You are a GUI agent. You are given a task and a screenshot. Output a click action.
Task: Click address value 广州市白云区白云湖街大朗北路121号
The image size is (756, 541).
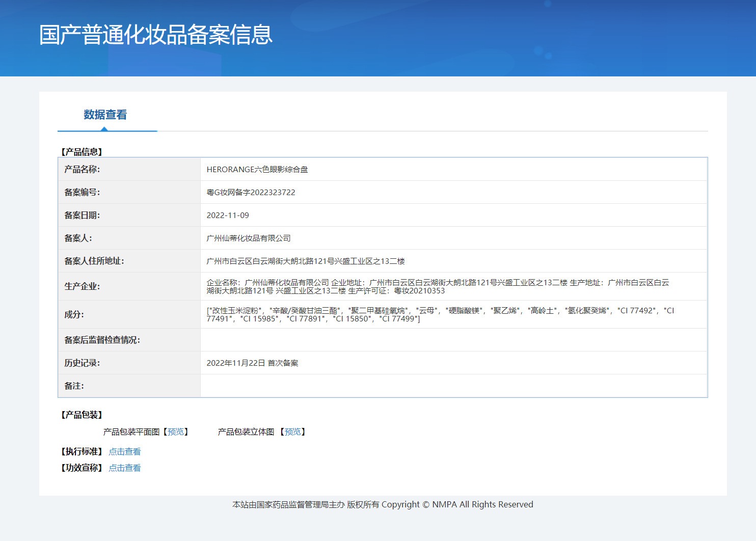[306, 261]
